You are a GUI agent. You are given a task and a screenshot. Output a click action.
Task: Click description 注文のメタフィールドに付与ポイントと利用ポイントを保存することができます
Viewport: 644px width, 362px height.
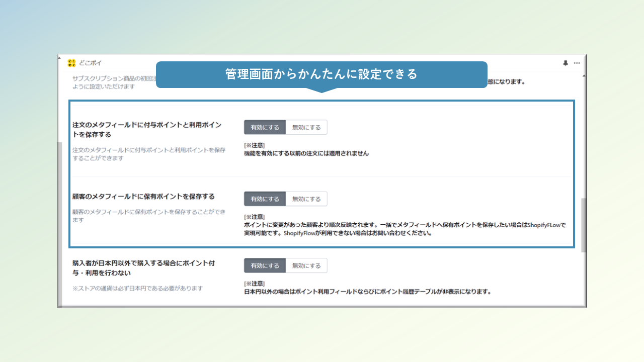coord(149,154)
